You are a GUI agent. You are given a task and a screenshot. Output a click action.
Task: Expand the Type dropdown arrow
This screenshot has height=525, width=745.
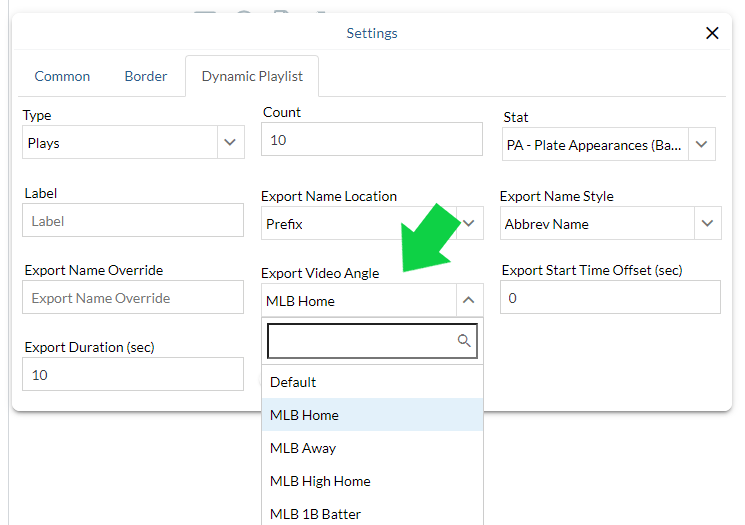click(231, 143)
